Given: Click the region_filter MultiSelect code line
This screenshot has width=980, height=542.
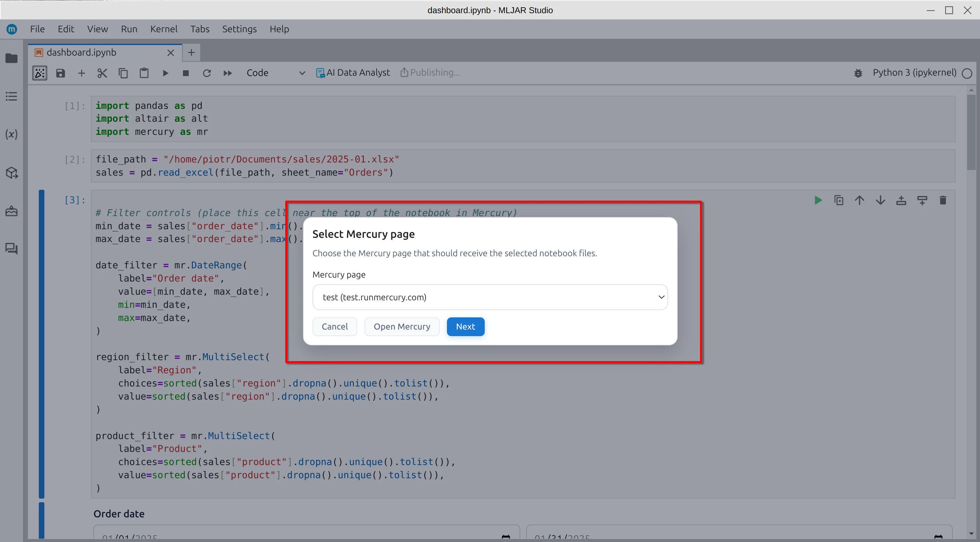Looking at the screenshot, I should click(183, 357).
